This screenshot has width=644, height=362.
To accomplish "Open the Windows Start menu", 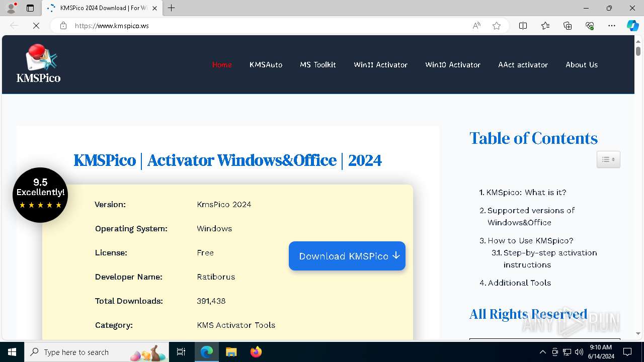I will [12, 352].
